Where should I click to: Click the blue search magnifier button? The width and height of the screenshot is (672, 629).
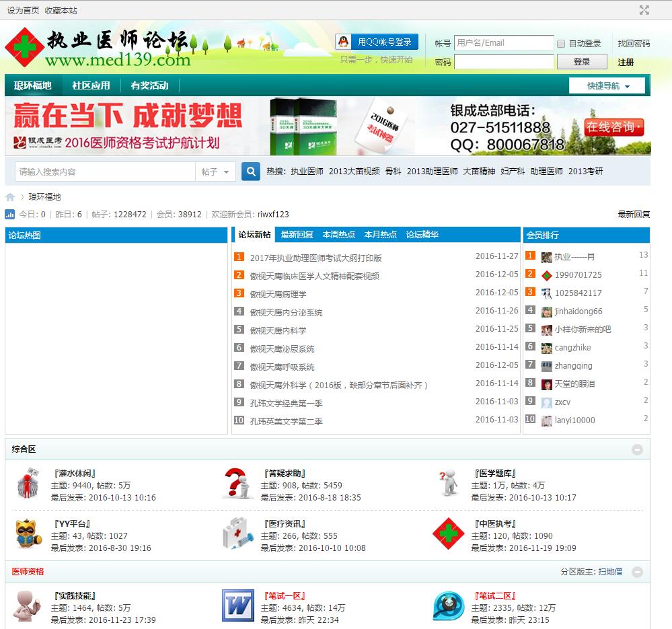coord(251,172)
